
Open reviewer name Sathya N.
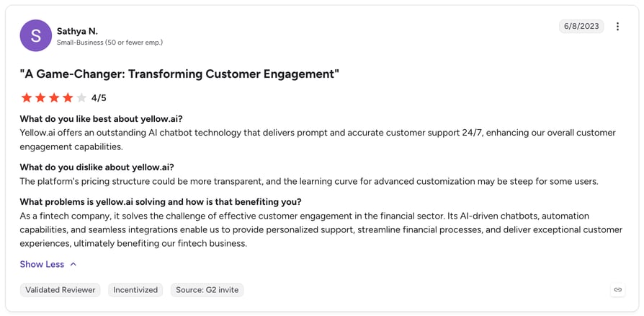pos(77,31)
